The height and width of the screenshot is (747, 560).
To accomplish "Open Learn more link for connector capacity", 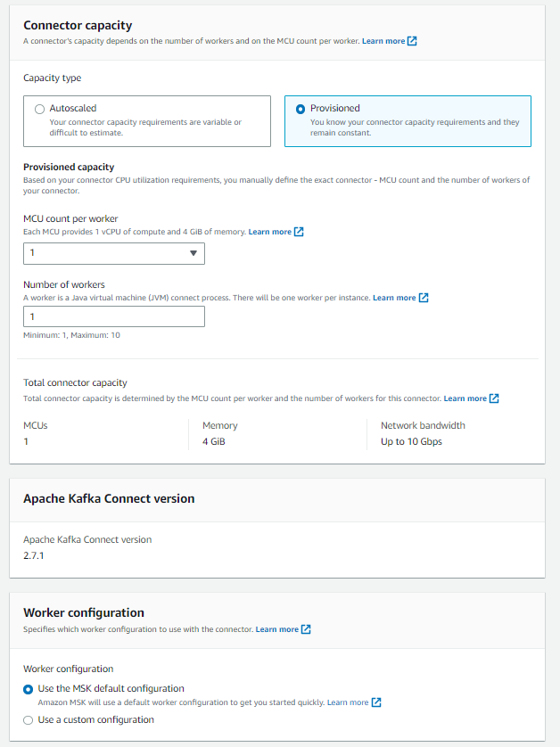I will coord(383,41).
